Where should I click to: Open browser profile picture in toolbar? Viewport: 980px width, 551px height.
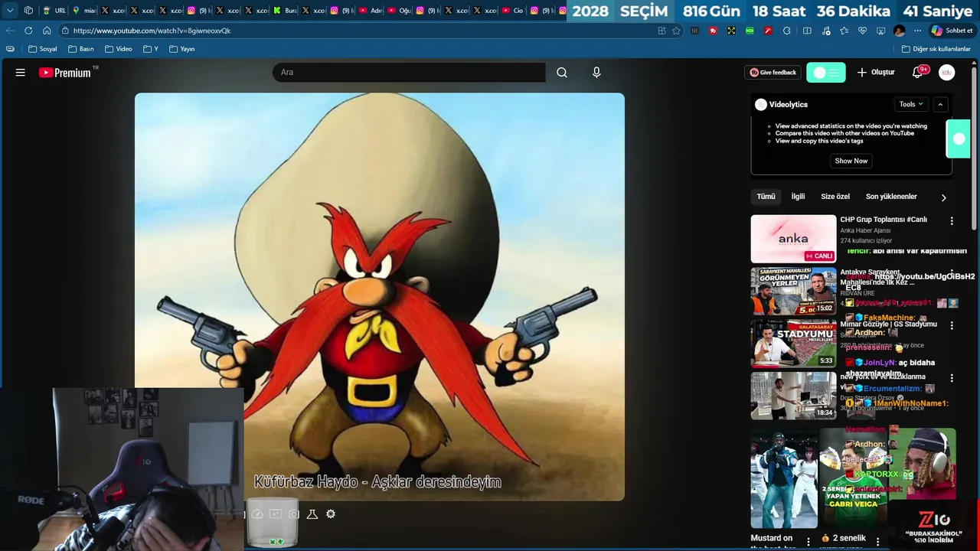click(899, 31)
